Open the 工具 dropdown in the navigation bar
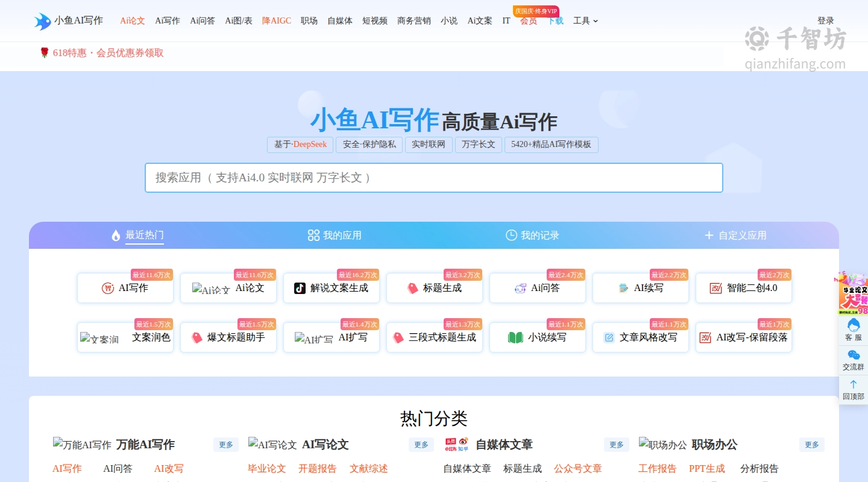 pos(585,20)
